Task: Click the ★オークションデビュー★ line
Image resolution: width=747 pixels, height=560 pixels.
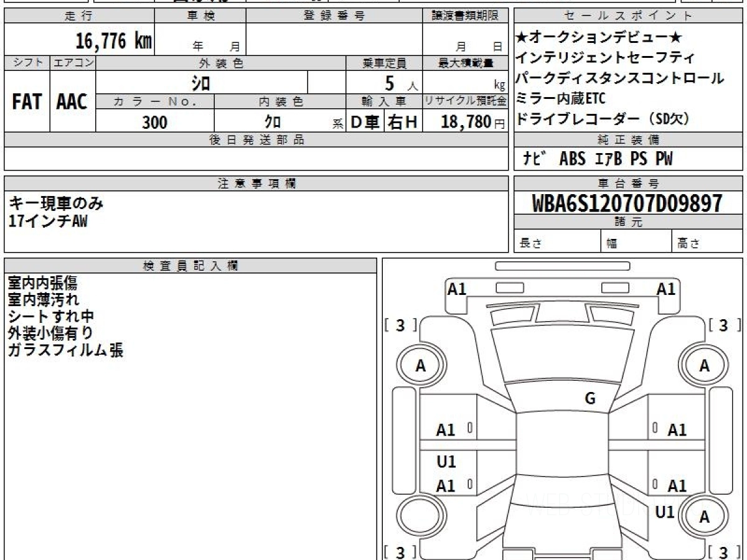Action: [599, 37]
